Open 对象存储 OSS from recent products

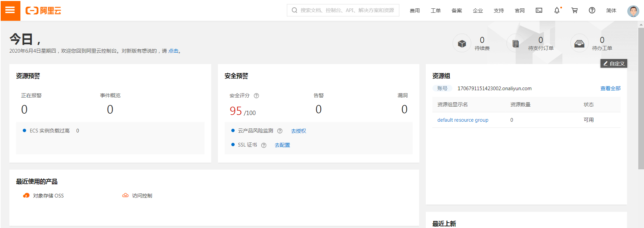point(48,196)
